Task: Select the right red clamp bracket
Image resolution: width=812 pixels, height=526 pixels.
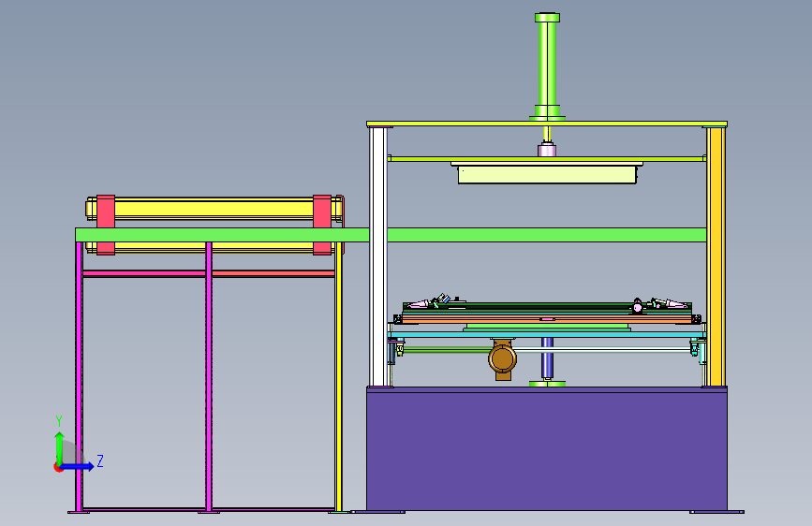Action: point(322,225)
